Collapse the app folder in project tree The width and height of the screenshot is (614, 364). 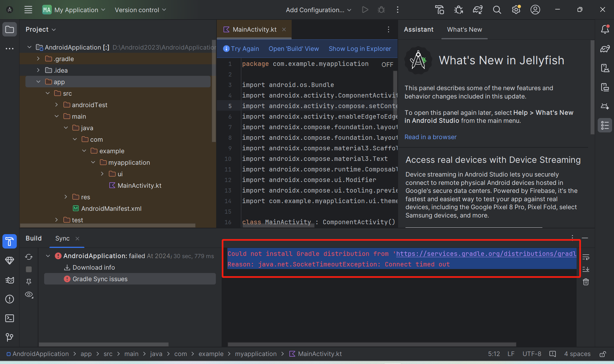tap(38, 82)
